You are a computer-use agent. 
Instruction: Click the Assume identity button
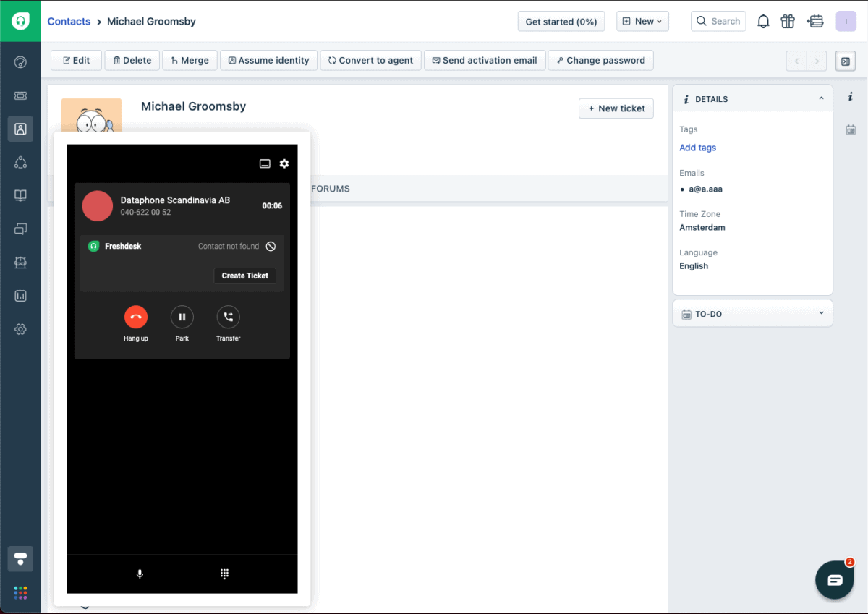268,61
